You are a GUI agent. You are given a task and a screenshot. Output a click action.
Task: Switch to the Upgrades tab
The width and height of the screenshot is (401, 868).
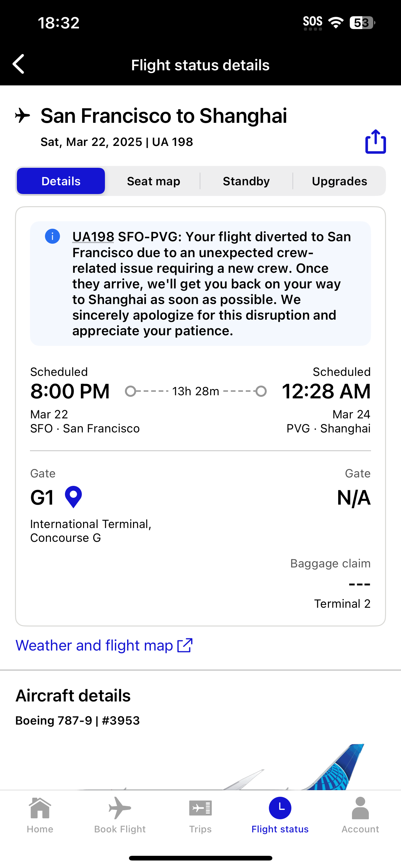(x=339, y=181)
